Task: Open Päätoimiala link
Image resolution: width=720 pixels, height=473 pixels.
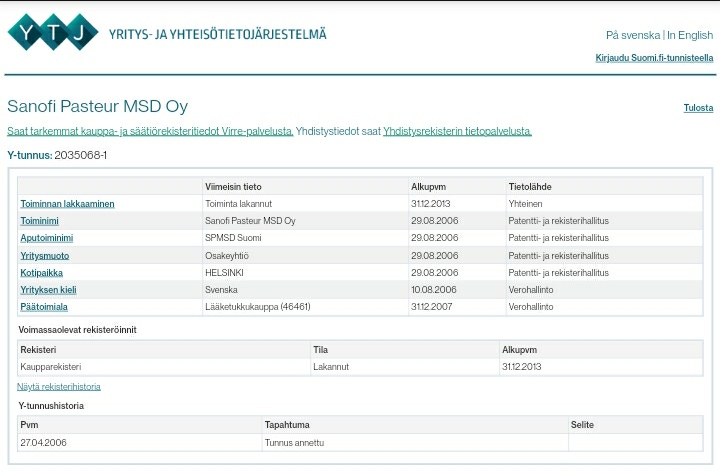Action: [x=44, y=307]
